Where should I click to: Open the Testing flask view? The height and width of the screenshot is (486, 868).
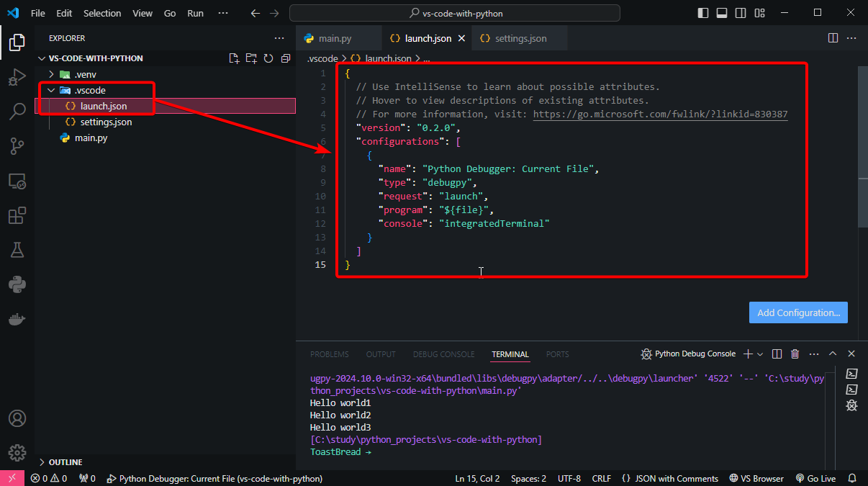[x=17, y=250]
